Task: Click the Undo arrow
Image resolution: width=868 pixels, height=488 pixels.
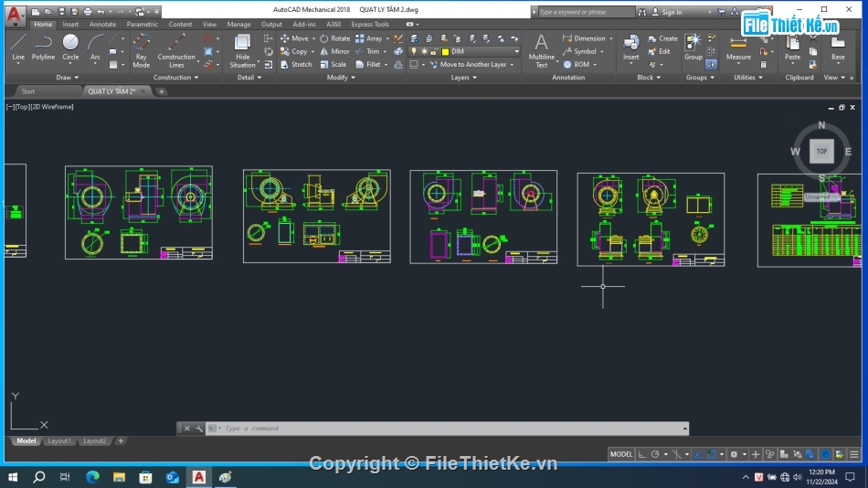Action: pos(101,12)
